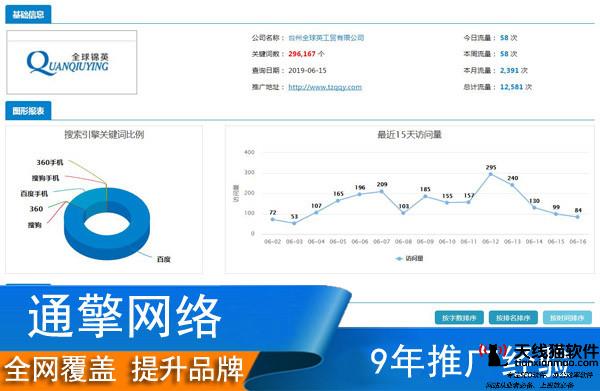
Task: Select the 53 data point on 06-03
Action: tap(294, 223)
